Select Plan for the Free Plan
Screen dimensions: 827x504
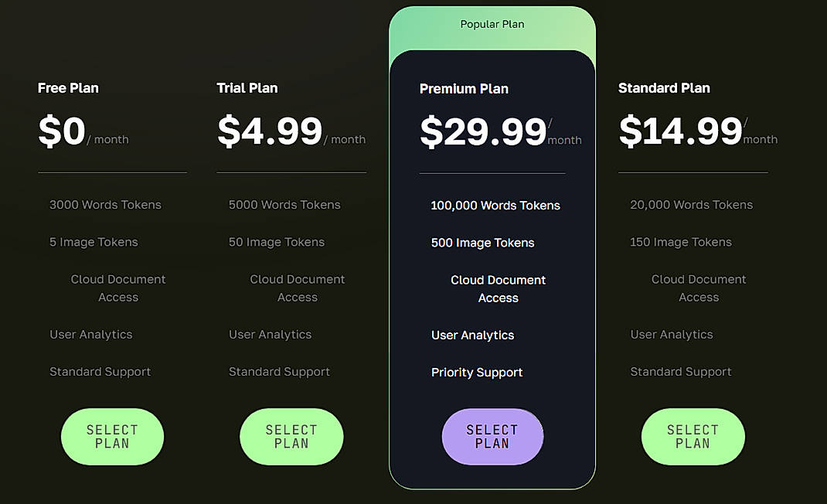111,436
